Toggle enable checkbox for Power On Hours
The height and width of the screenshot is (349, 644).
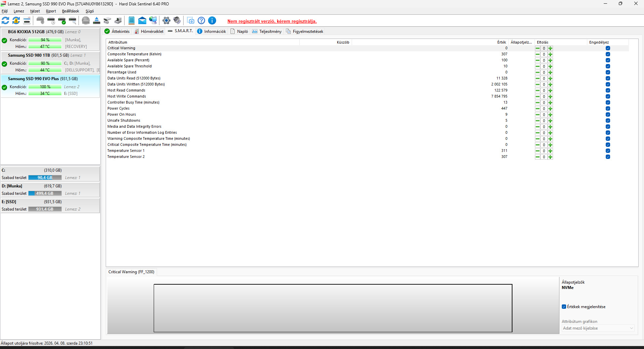(608, 115)
